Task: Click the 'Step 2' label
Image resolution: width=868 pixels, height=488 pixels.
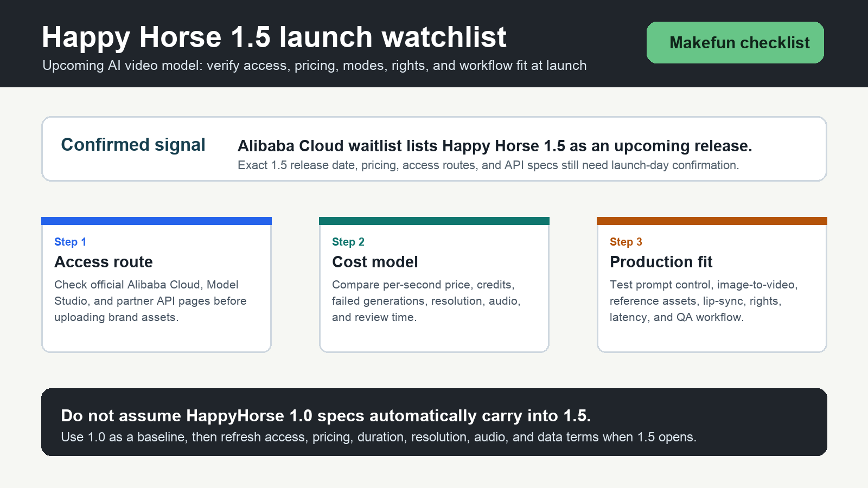Action: 348,242
